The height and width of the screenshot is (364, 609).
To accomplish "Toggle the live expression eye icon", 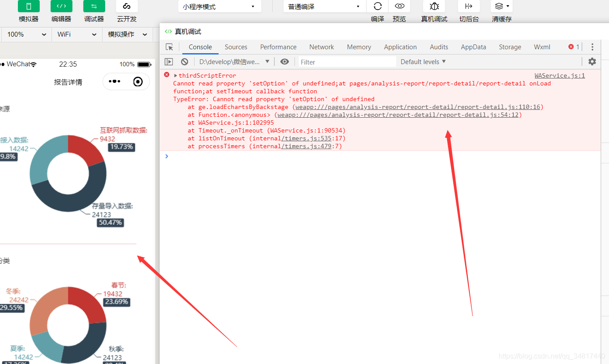I will point(284,62).
